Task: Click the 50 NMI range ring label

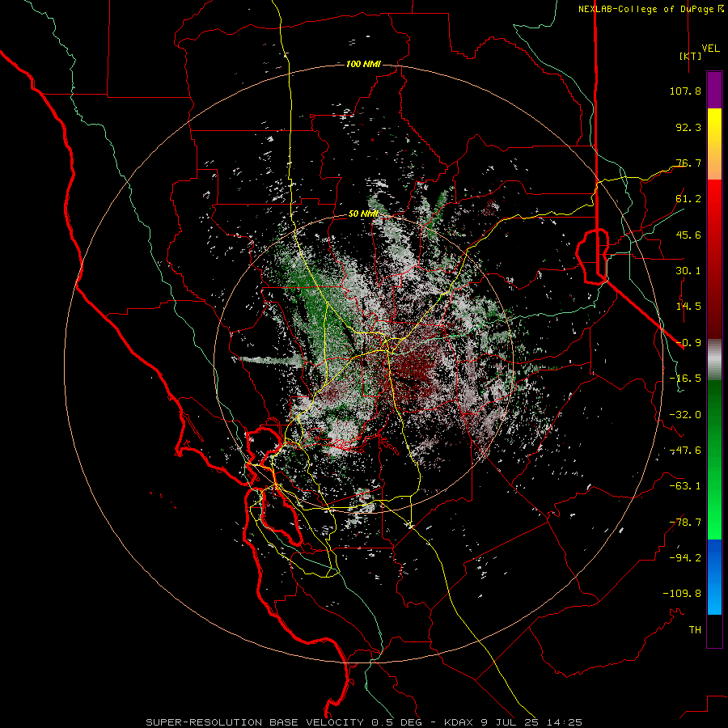Action: [363, 214]
